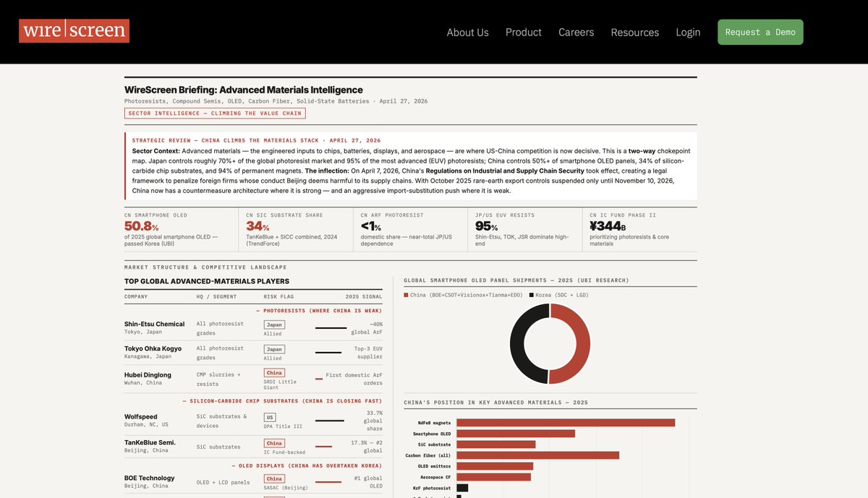
Task: Click the Login link
Action: (688, 33)
